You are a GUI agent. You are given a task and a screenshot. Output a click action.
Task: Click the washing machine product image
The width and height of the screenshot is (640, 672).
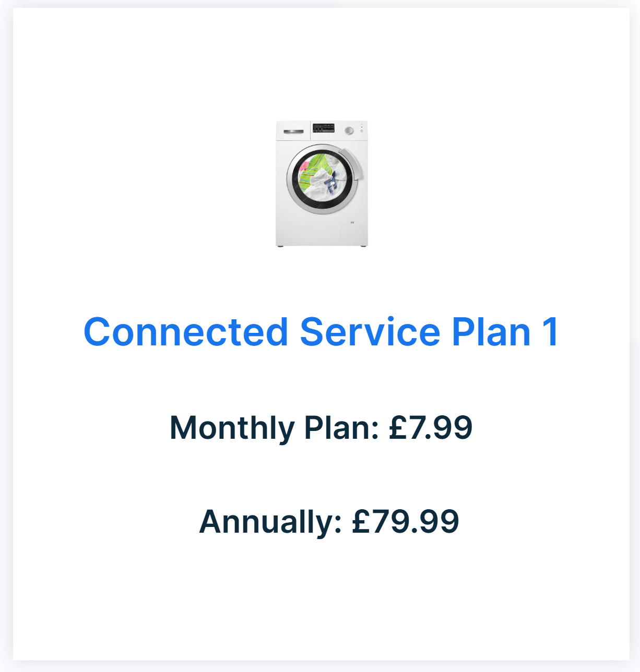[x=322, y=184]
